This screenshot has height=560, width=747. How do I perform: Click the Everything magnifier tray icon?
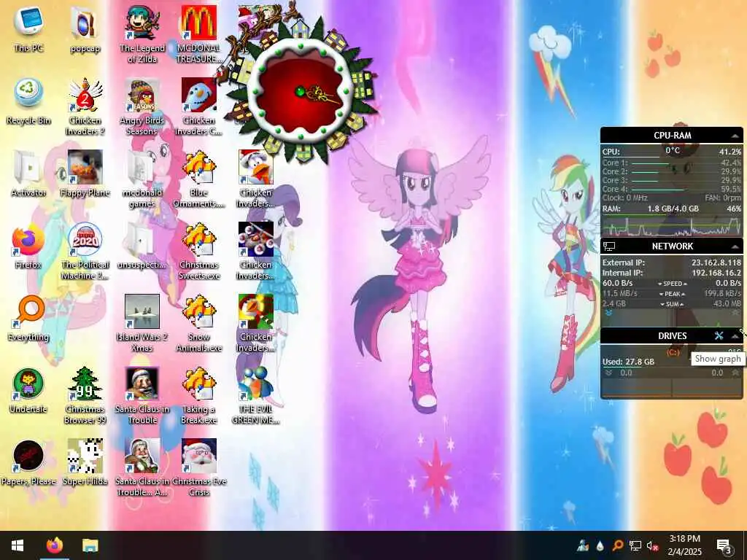click(617, 545)
